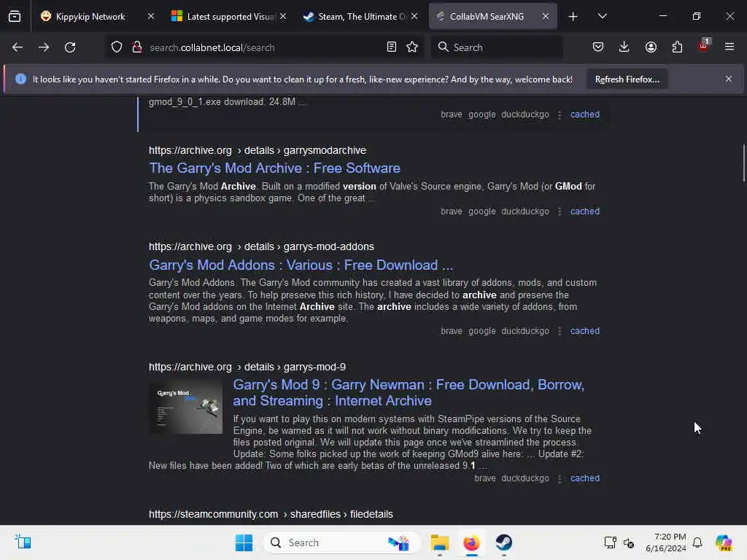Expand options for Garry's Mod Archive result
Image resolution: width=747 pixels, height=560 pixels.
(560, 211)
